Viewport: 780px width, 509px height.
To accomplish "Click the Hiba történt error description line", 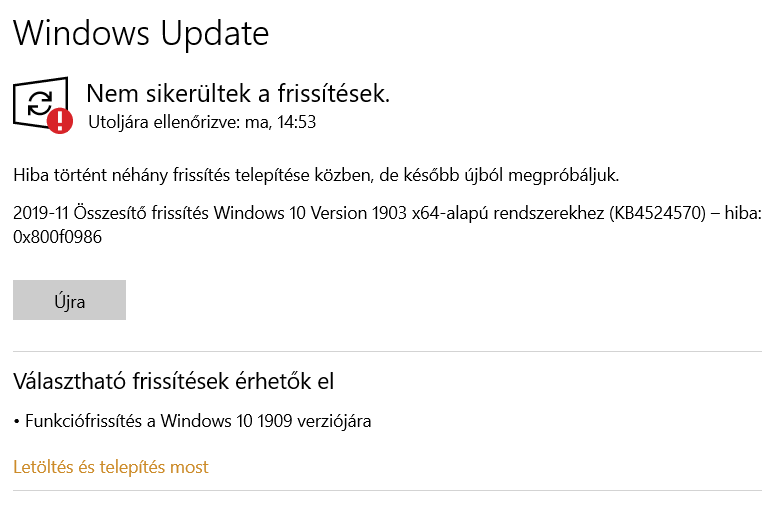I will pyautogui.click(x=316, y=175).
